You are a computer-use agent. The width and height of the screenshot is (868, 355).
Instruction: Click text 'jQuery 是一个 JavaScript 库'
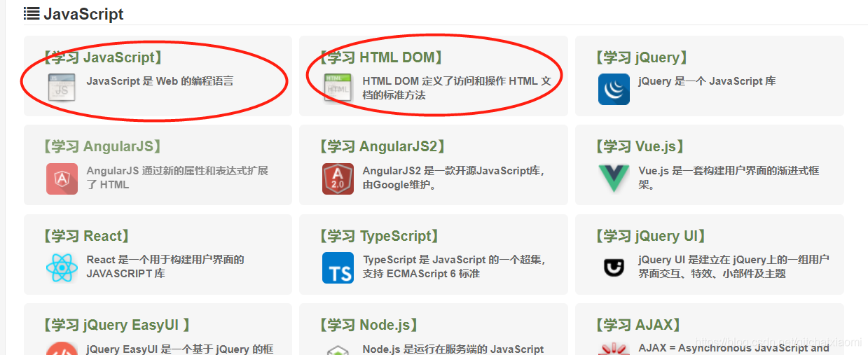(707, 81)
